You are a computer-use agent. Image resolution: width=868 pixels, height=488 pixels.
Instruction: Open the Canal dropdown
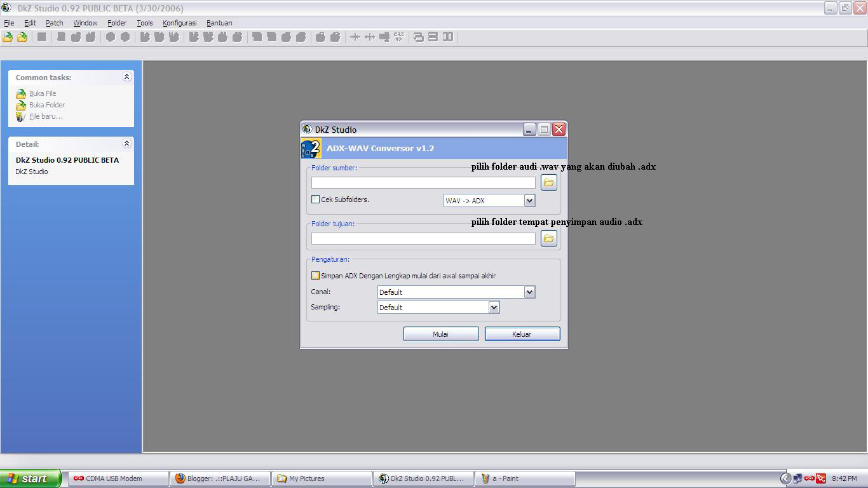point(529,292)
